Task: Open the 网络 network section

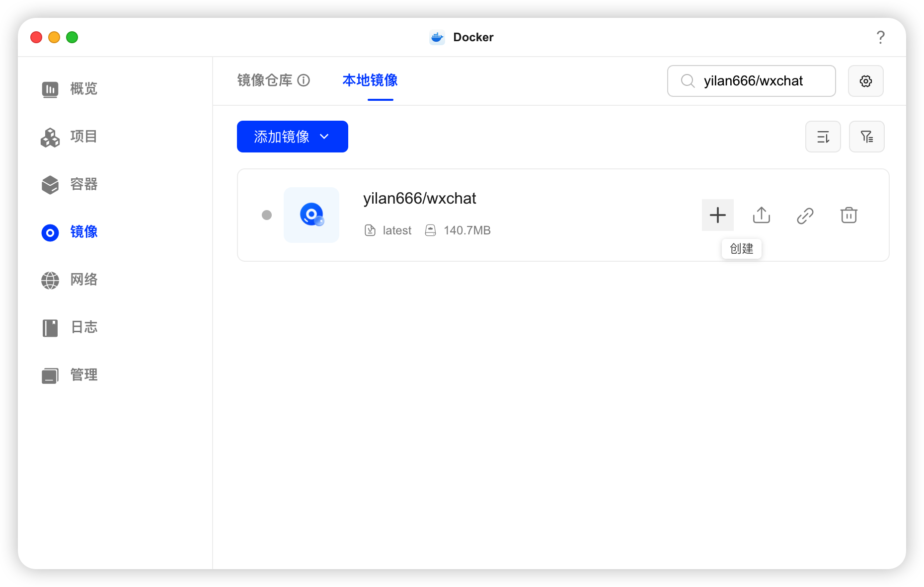Action: (70, 280)
